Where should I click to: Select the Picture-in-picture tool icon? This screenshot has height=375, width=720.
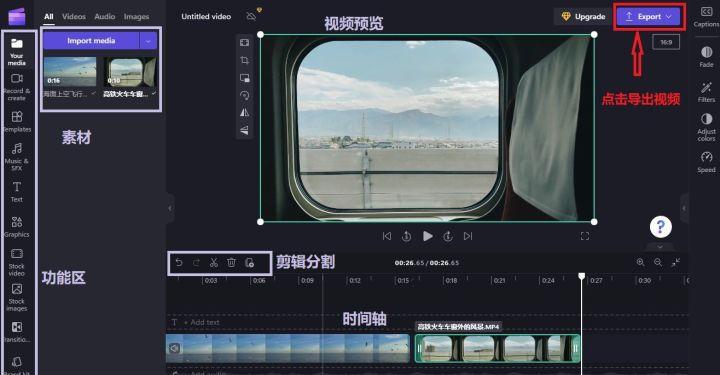point(244,78)
